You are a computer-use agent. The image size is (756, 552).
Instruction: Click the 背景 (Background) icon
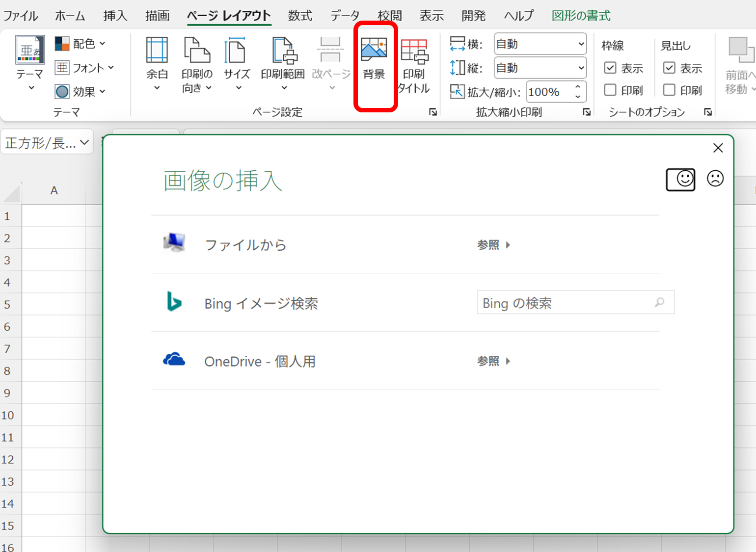(x=374, y=59)
